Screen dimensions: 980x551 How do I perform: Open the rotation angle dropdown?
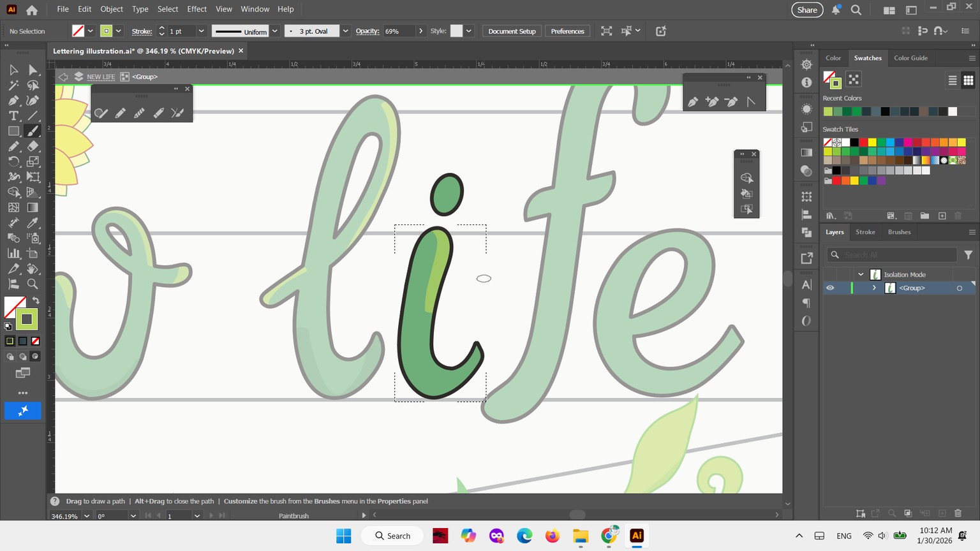coord(133,516)
